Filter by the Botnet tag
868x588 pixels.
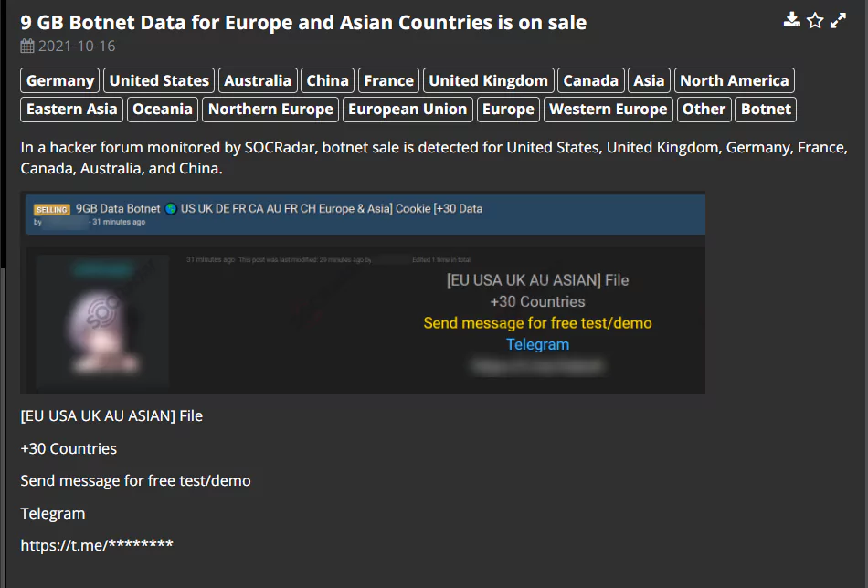tap(766, 110)
